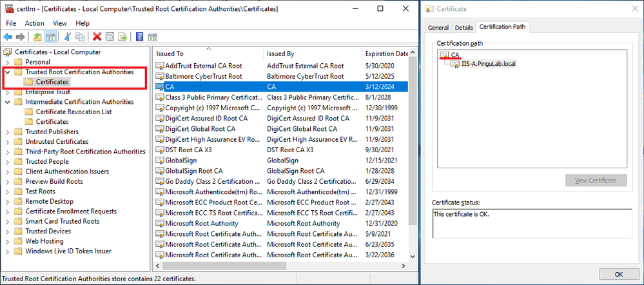Toggle the Show/Hide Console Tree icon
Screen dimensions: 644x285
50,37
